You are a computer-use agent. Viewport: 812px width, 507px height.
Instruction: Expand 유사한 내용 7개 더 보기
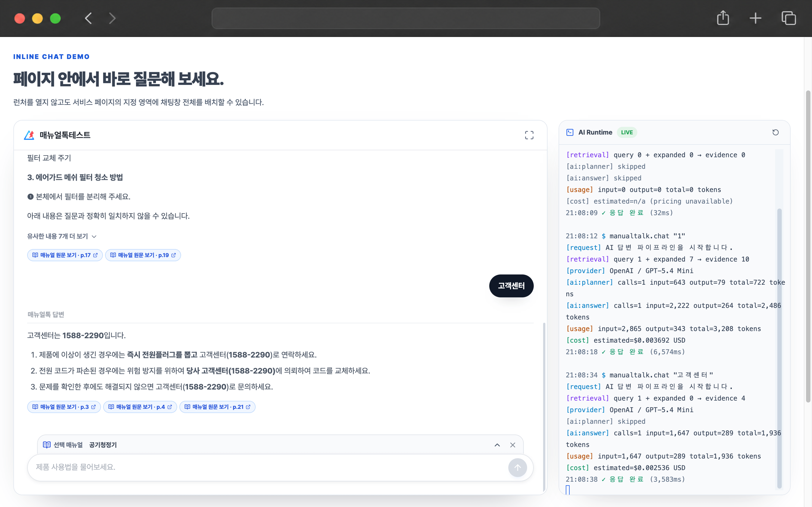point(62,237)
